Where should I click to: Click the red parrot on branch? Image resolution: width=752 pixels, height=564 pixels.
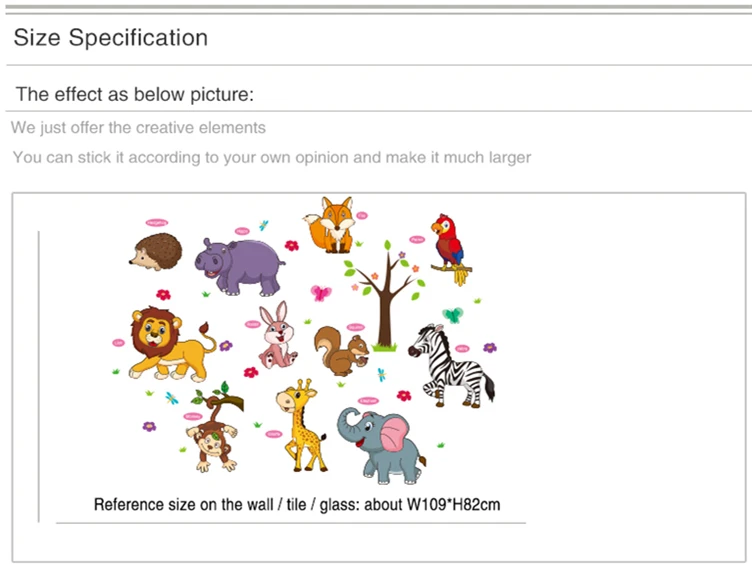tap(451, 249)
